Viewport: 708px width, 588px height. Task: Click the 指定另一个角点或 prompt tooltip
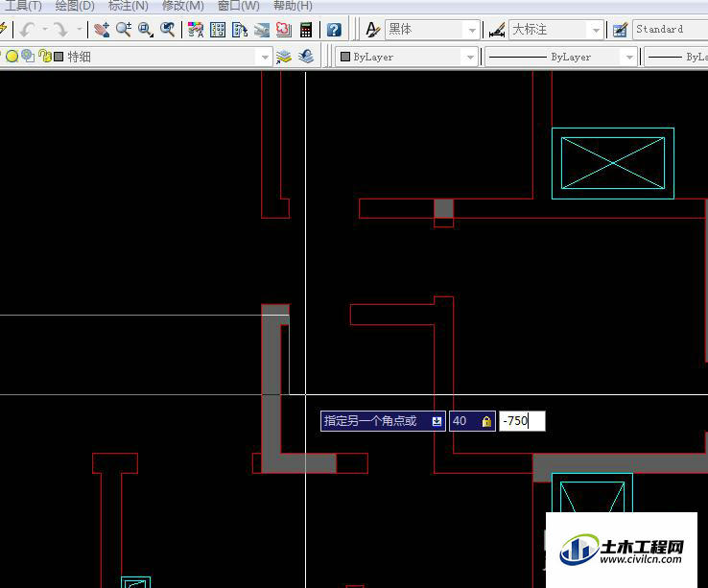click(x=383, y=421)
